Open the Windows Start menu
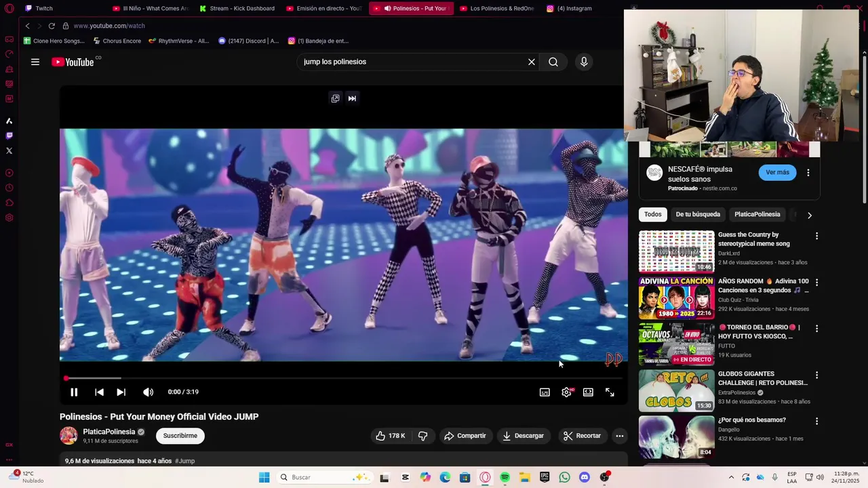 pyautogui.click(x=264, y=477)
